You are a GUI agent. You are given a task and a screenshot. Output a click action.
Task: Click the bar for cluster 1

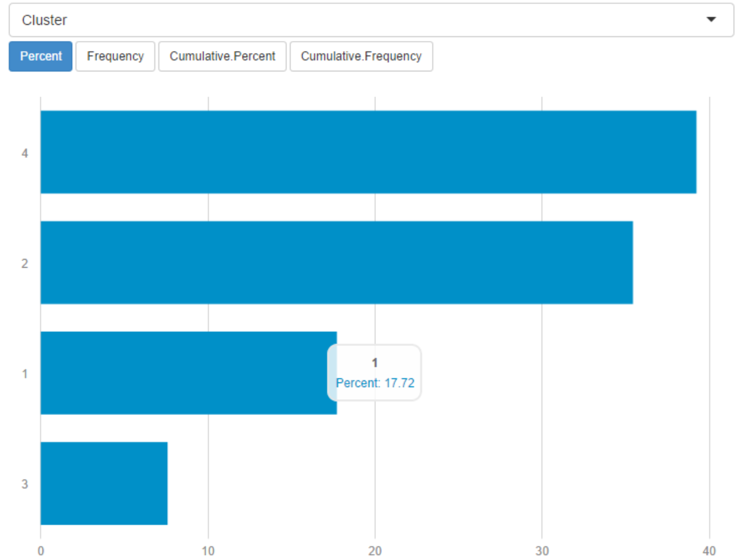pyautogui.click(x=189, y=373)
